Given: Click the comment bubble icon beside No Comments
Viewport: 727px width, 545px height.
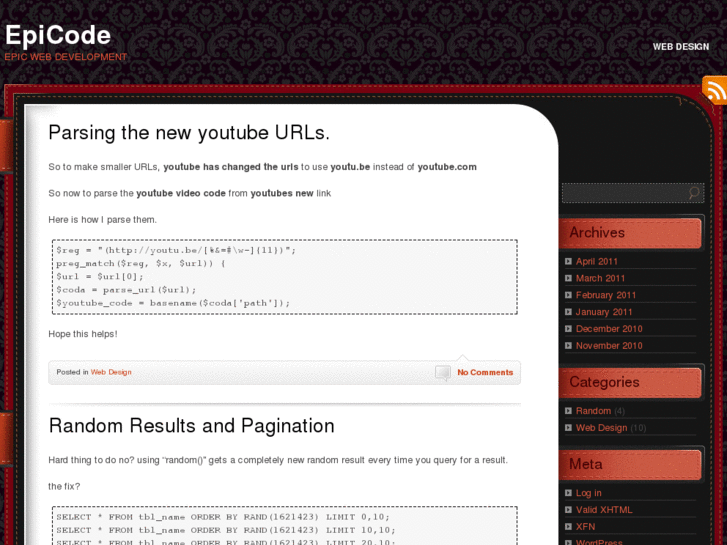Looking at the screenshot, I should pos(443,372).
